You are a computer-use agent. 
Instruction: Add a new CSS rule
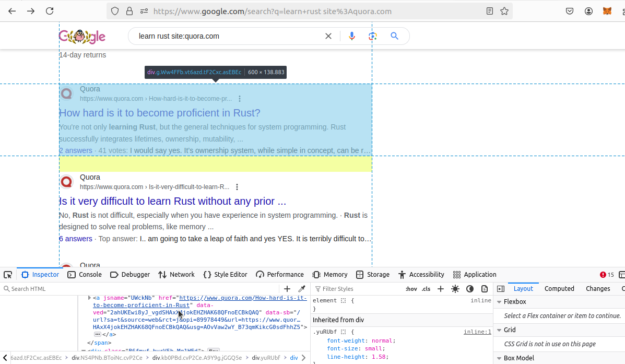[441, 289]
